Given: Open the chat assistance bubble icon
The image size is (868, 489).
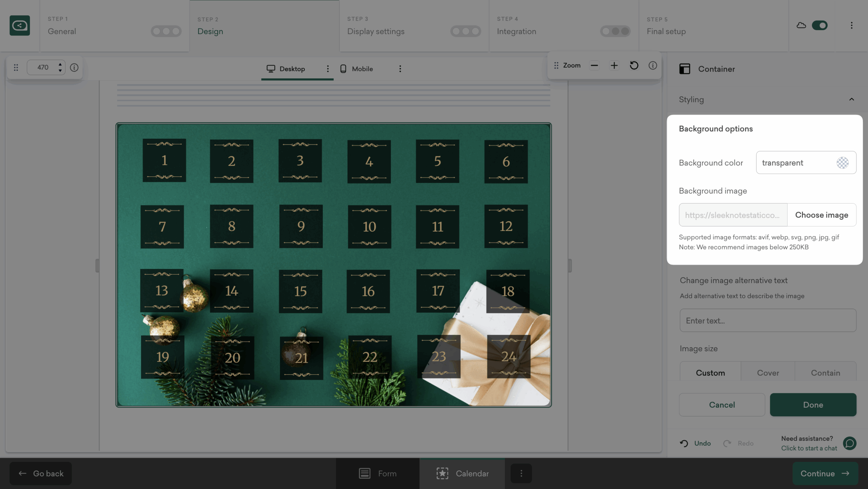Looking at the screenshot, I should [850, 443].
